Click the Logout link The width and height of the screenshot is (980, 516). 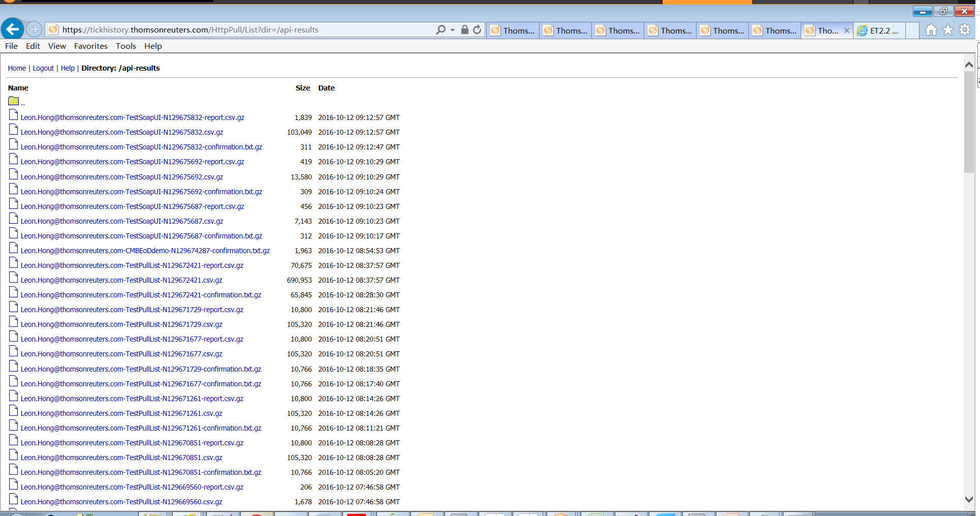click(x=43, y=68)
